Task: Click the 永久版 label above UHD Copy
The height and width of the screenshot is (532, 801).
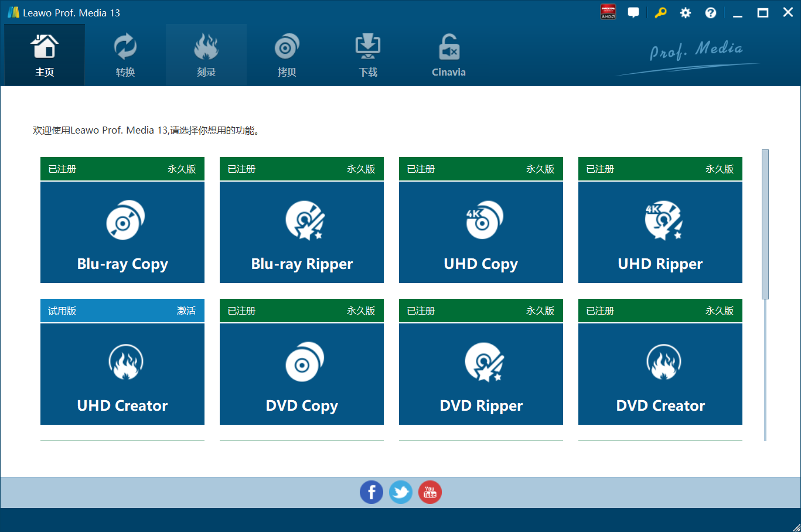Action: pyautogui.click(x=540, y=169)
